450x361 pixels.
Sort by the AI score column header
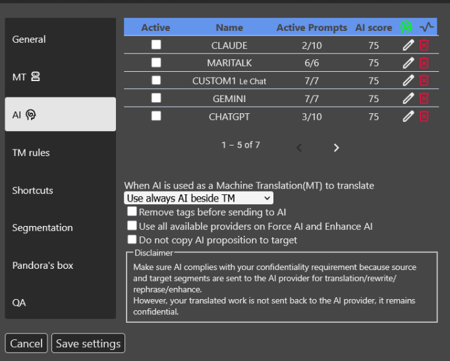(x=373, y=27)
